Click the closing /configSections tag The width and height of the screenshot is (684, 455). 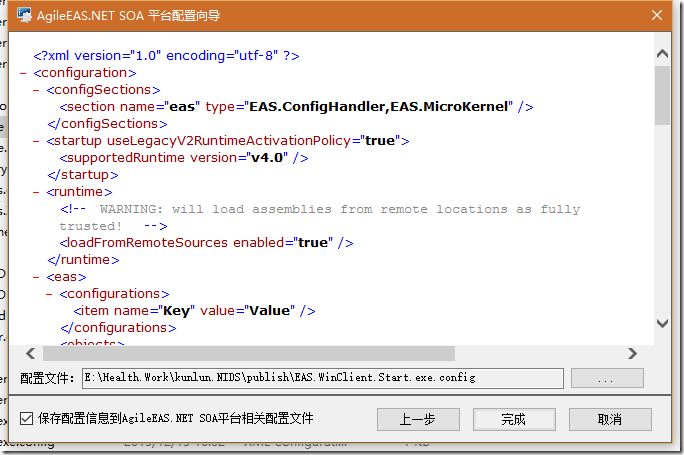point(107,124)
